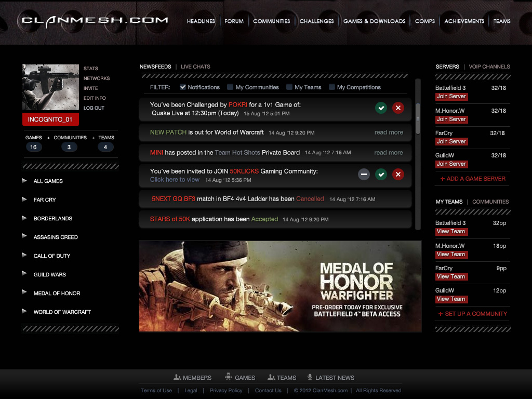Open the Medal of Honor Warfighter banner
Viewport: 532px width, 399px height.
[280, 286]
